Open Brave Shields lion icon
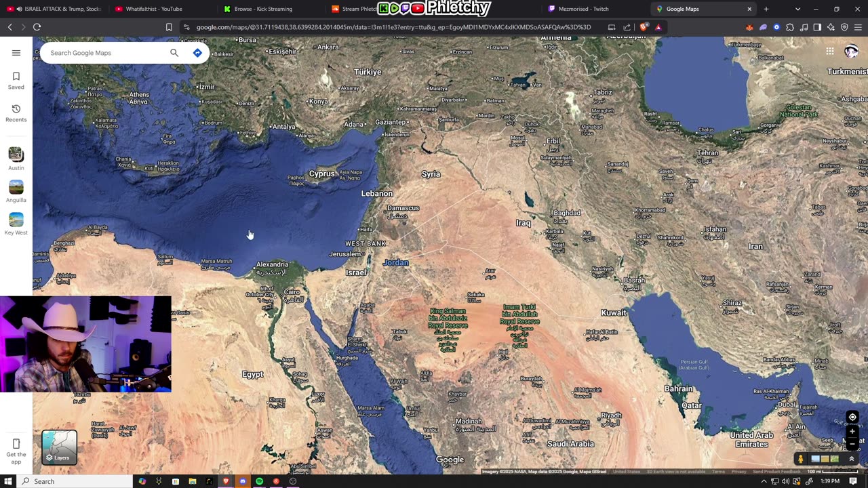The height and width of the screenshot is (488, 868). point(644,27)
